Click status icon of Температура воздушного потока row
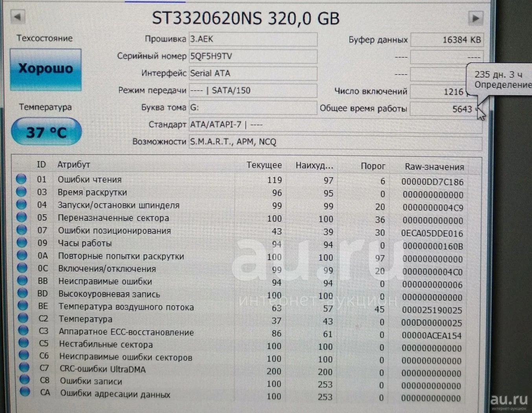The width and height of the screenshot is (532, 413). pos(23,306)
